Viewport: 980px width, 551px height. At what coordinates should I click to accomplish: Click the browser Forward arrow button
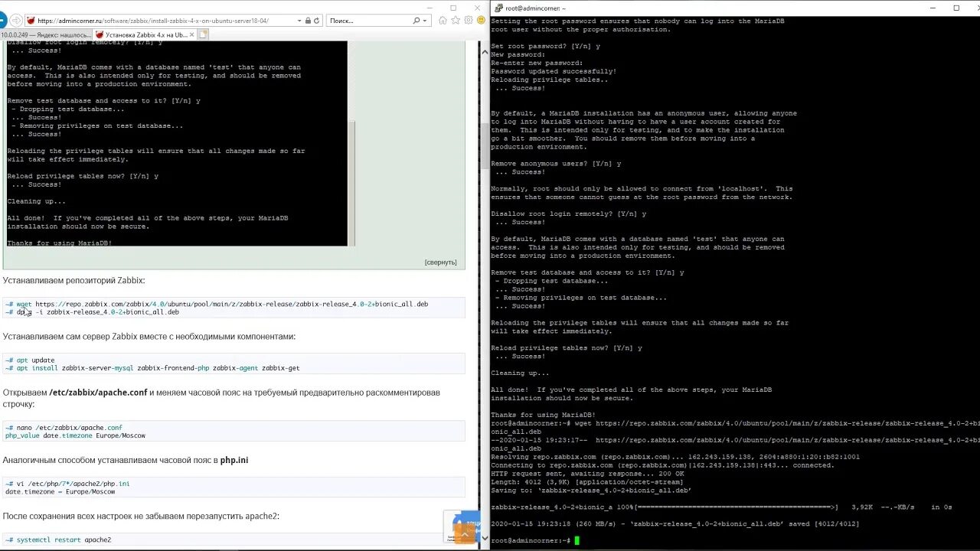16,21
